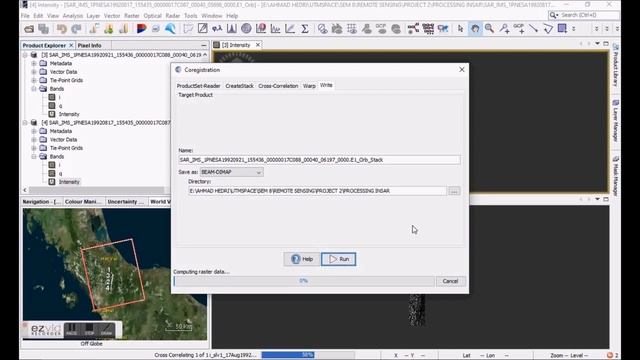Open the Save as BEAM-DIMAP dropdown
This screenshot has width=640, height=360.
[x=231, y=172]
